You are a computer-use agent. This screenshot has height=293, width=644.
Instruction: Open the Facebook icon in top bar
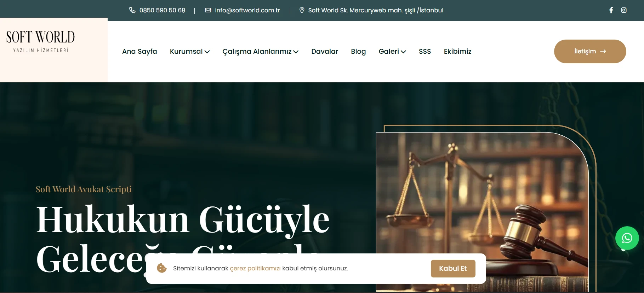pyautogui.click(x=611, y=10)
